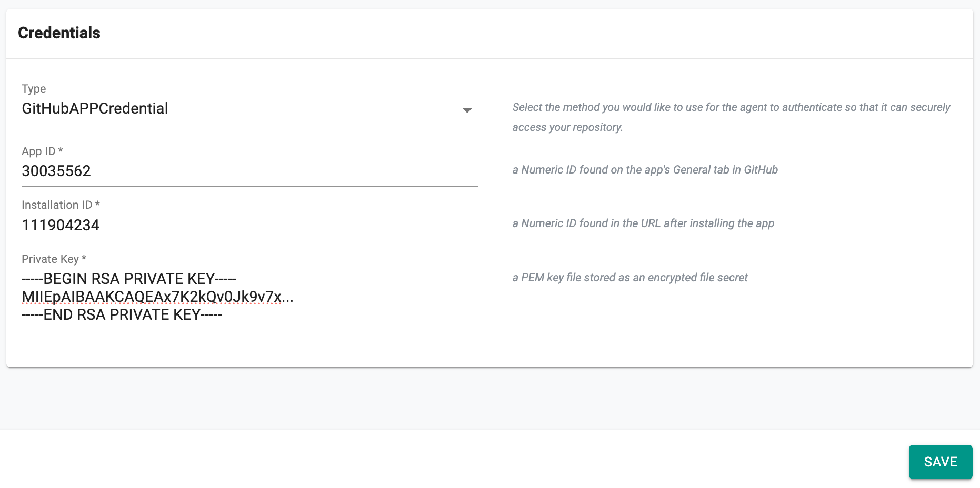The width and height of the screenshot is (980, 488).
Task: Click the PEM key file hint text
Action: [x=629, y=278]
